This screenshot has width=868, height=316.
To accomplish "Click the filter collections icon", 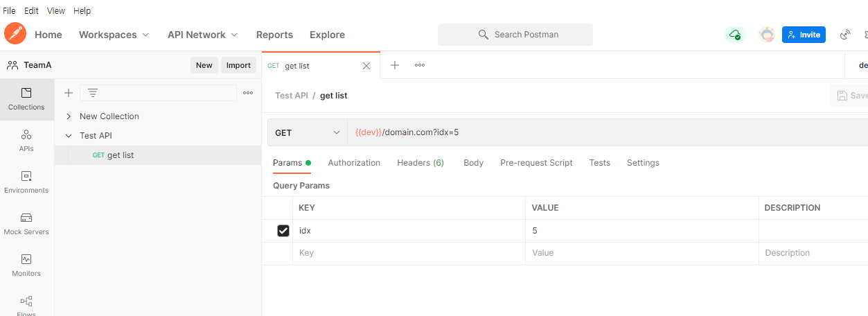I will [93, 93].
